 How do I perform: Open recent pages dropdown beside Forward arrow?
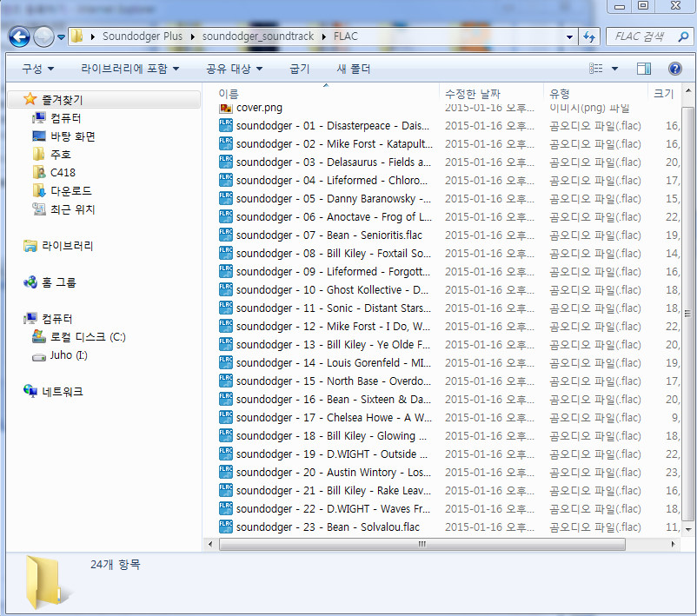click(x=61, y=37)
